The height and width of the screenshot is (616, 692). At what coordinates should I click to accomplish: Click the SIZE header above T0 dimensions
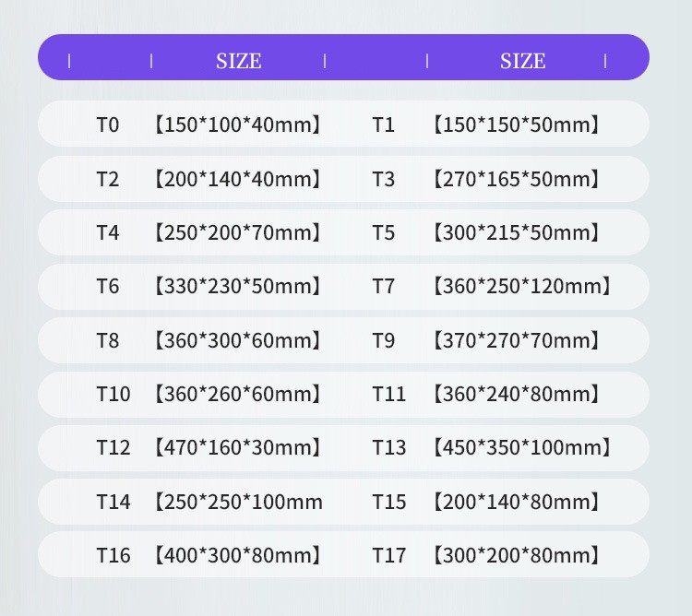[x=238, y=61]
